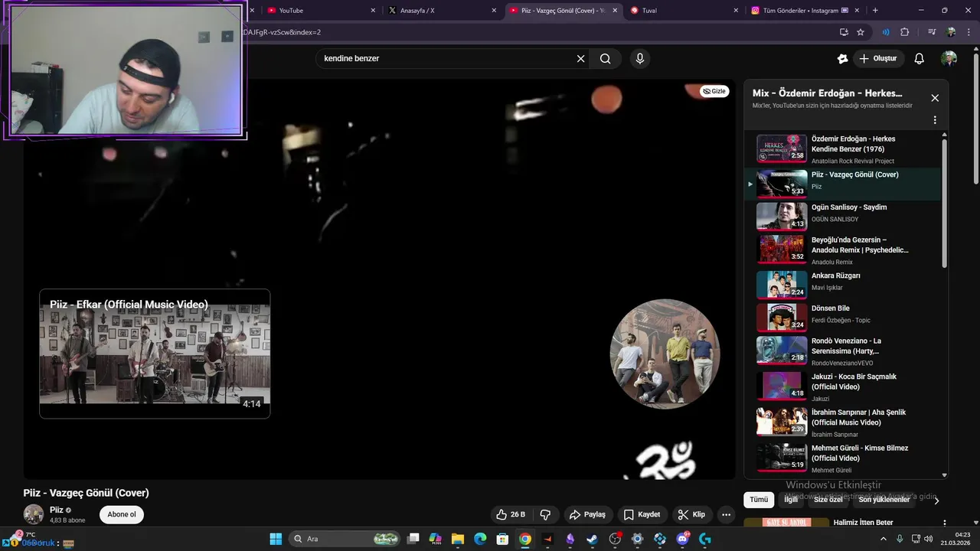Screen dimensions: 980x551
Task: Select the İlgili filter chip
Action: (791, 500)
